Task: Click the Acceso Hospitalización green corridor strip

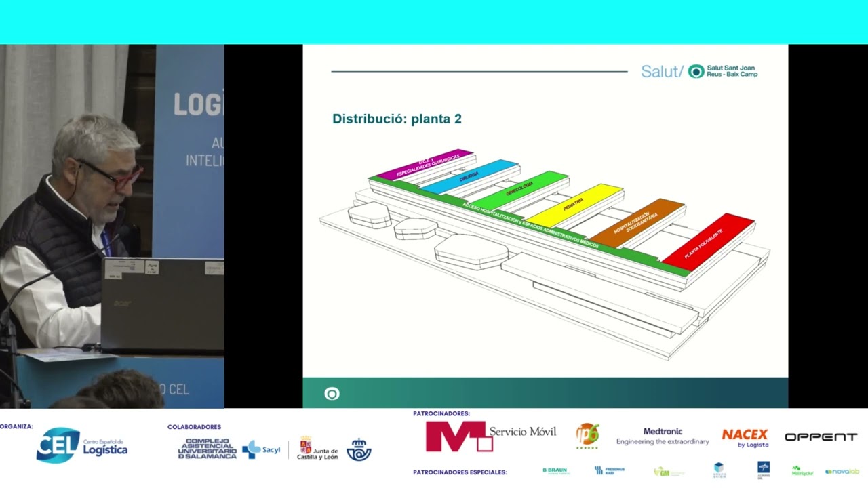Action: click(529, 226)
